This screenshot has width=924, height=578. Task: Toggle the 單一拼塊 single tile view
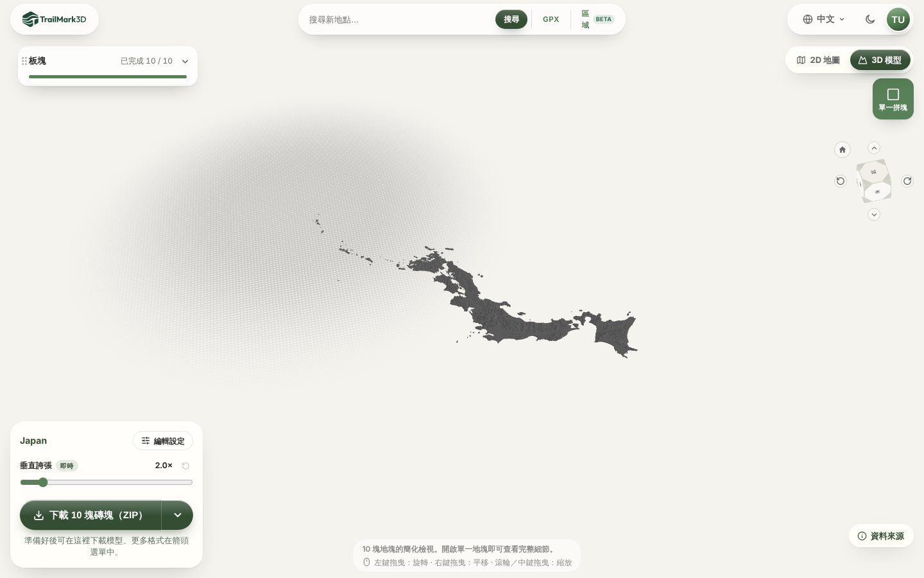tap(893, 99)
